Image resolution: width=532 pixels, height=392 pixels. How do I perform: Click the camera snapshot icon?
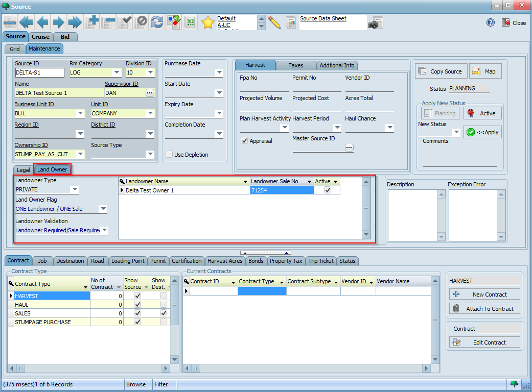point(376,22)
